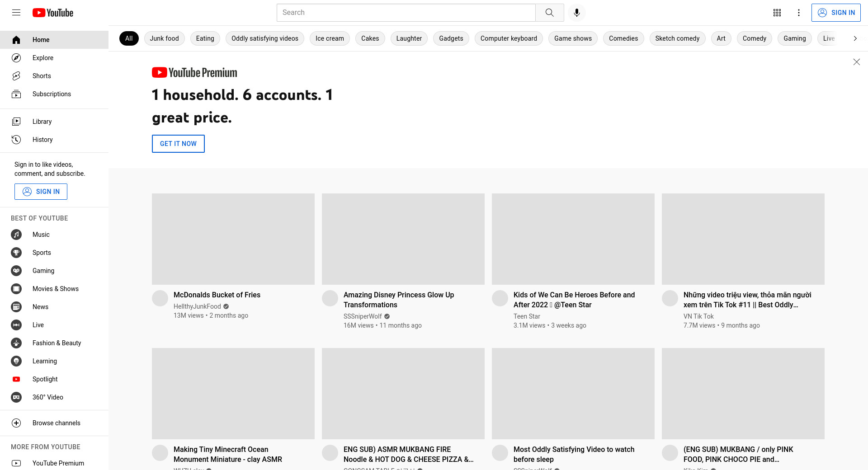868x470 pixels.
Task: Open the Kids of We Can Be Heroes video
Action: (574, 300)
